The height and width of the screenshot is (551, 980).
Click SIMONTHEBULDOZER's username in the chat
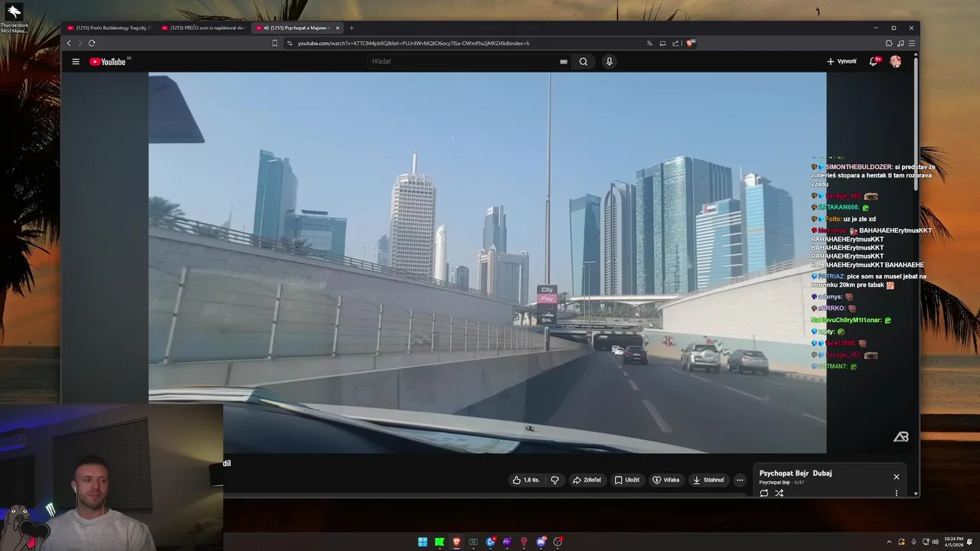point(858,167)
